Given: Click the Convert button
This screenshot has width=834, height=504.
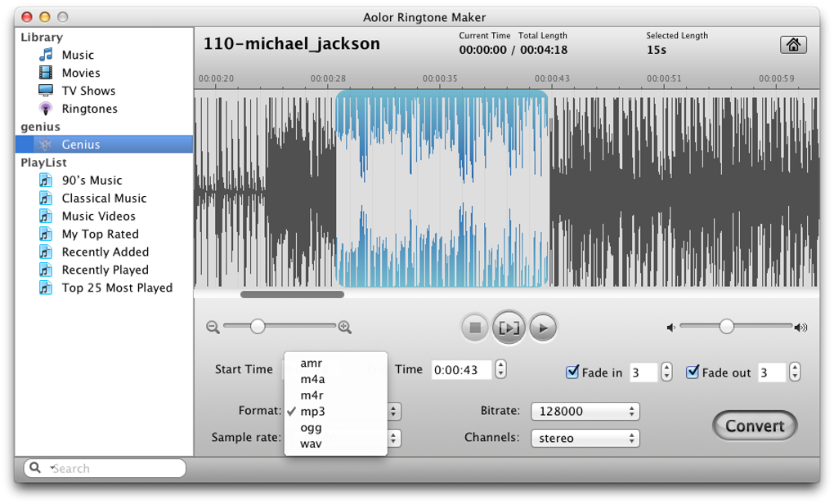Looking at the screenshot, I should pos(754,426).
